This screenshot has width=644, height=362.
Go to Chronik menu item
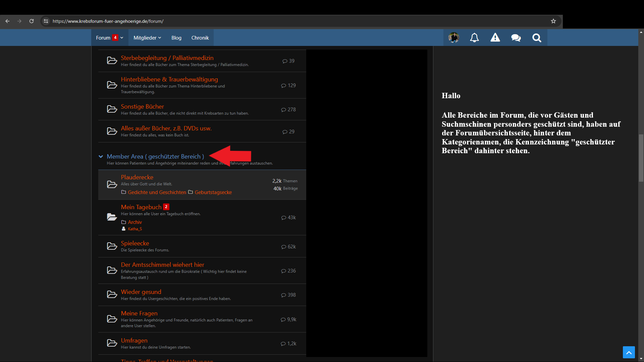200,38
